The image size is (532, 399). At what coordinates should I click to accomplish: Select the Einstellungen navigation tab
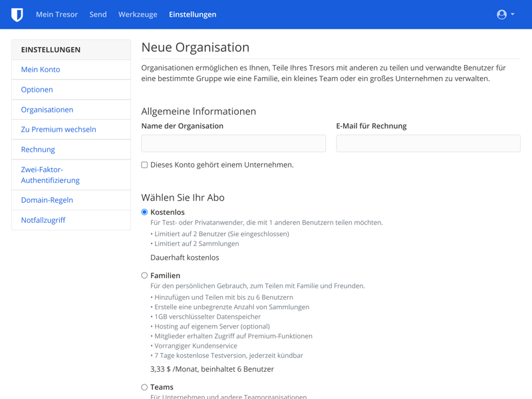tap(192, 15)
